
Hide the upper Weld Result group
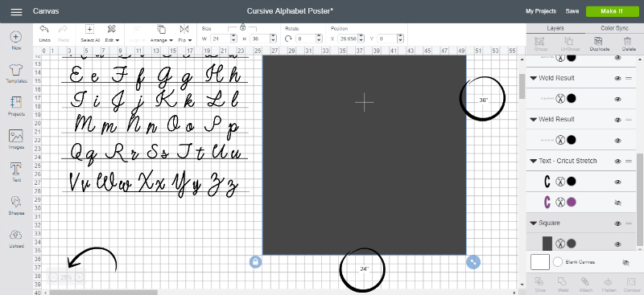tap(617, 78)
